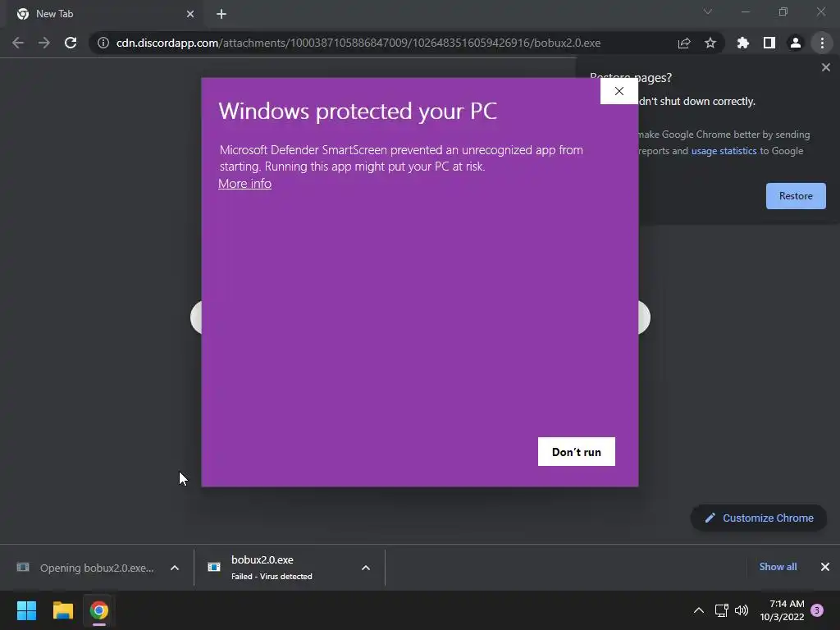Click Customize Chrome button
This screenshot has width=840, height=630.
pyautogui.click(x=759, y=518)
